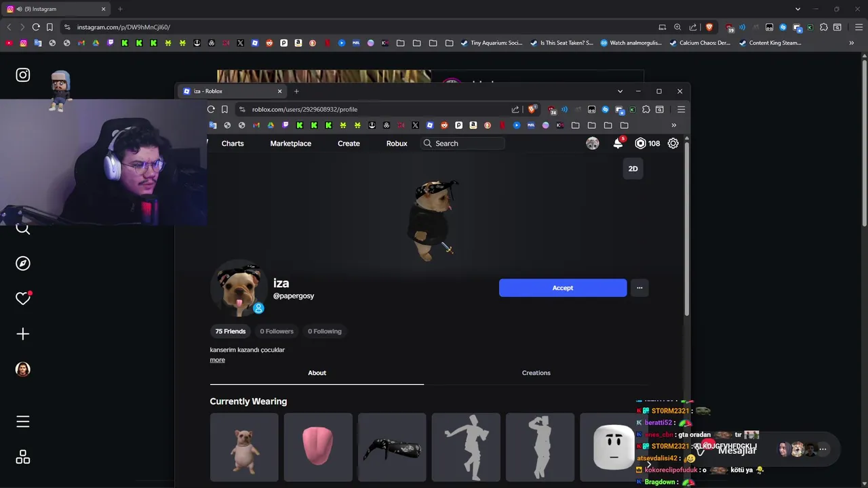Open YouTube bookmark in Instagram window

click(9, 43)
